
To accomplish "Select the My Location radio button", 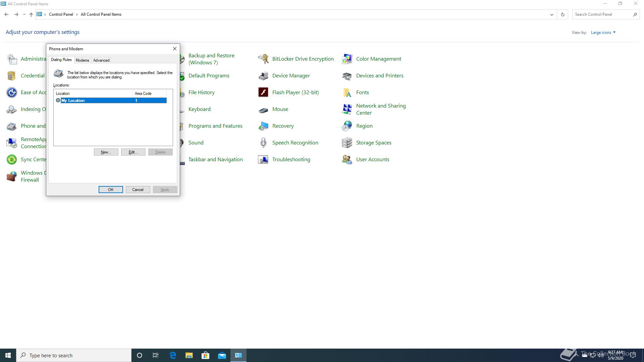I will click(x=58, y=101).
